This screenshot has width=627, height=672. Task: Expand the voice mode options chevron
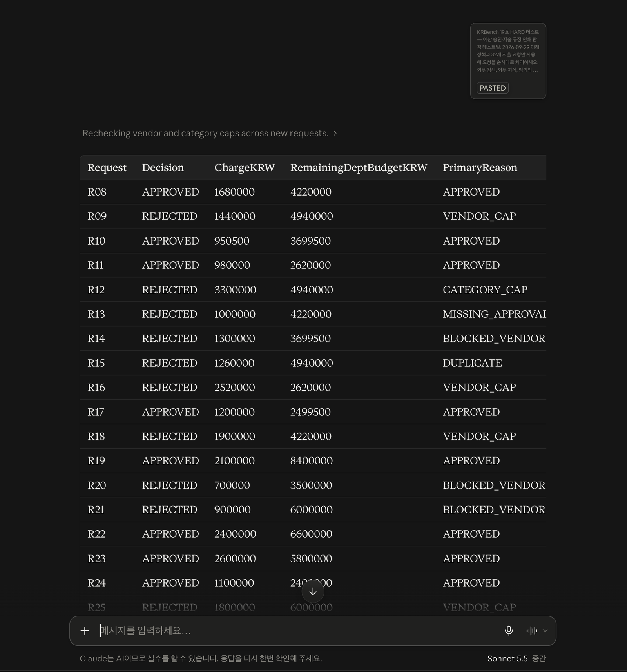pos(545,631)
